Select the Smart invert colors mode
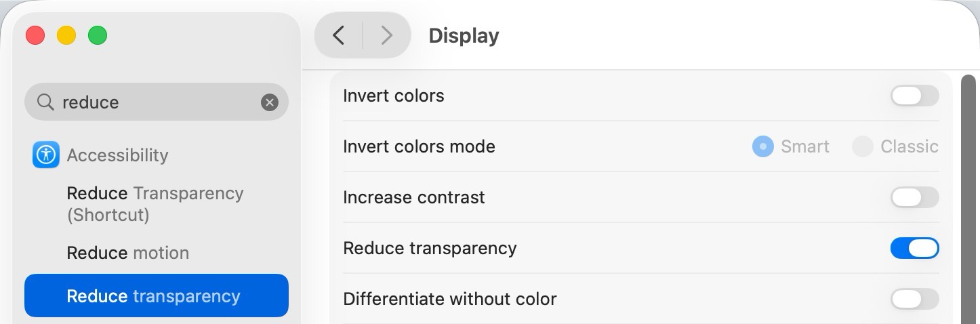The height and width of the screenshot is (324, 980). [x=763, y=146]
